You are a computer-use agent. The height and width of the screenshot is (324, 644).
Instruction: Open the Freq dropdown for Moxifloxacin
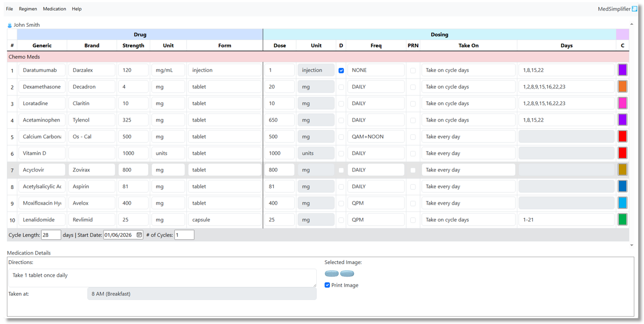click(376, 203)
